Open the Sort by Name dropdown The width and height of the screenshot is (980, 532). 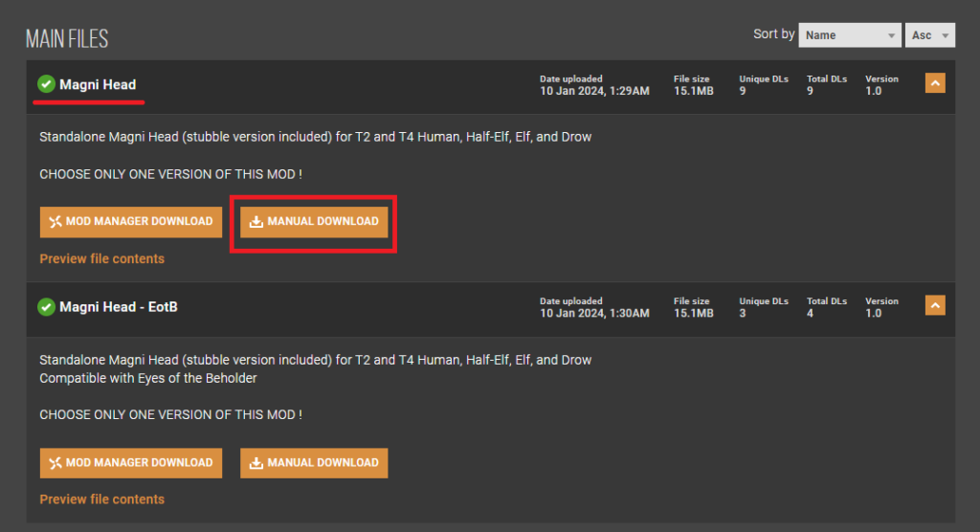click(x=849, y=35)
